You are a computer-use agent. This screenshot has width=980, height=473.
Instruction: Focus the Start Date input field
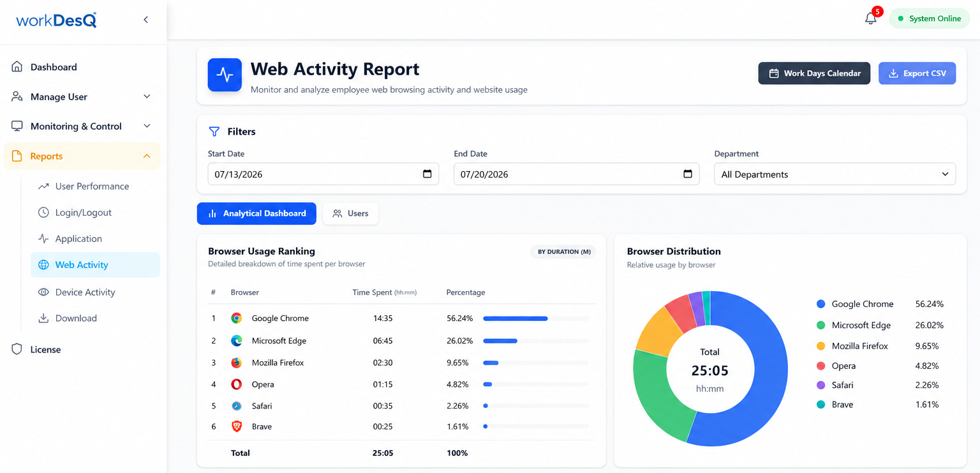323,174
